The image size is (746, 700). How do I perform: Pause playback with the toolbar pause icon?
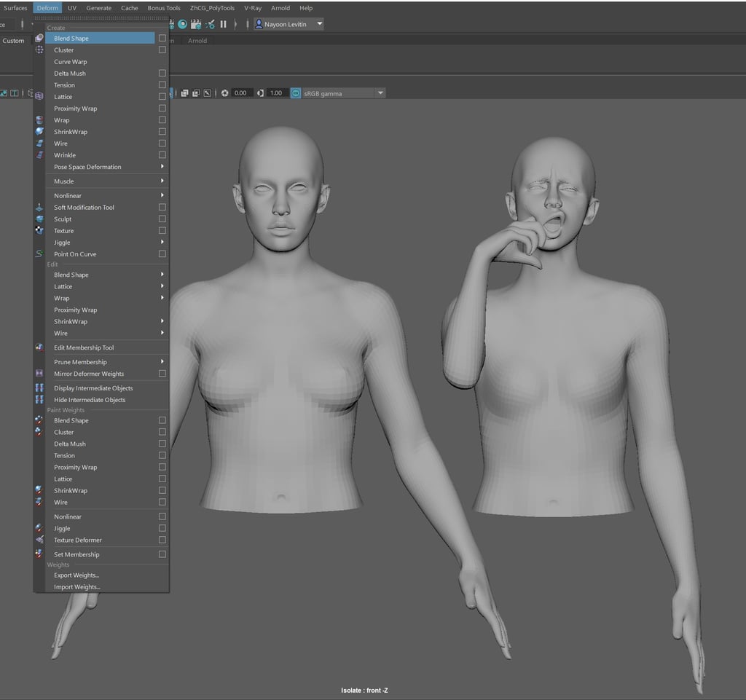(x=223, y=24)
